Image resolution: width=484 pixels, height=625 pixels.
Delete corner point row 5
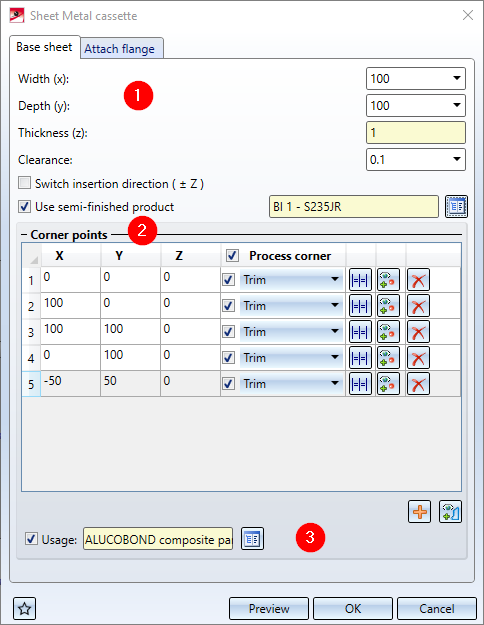418,383
